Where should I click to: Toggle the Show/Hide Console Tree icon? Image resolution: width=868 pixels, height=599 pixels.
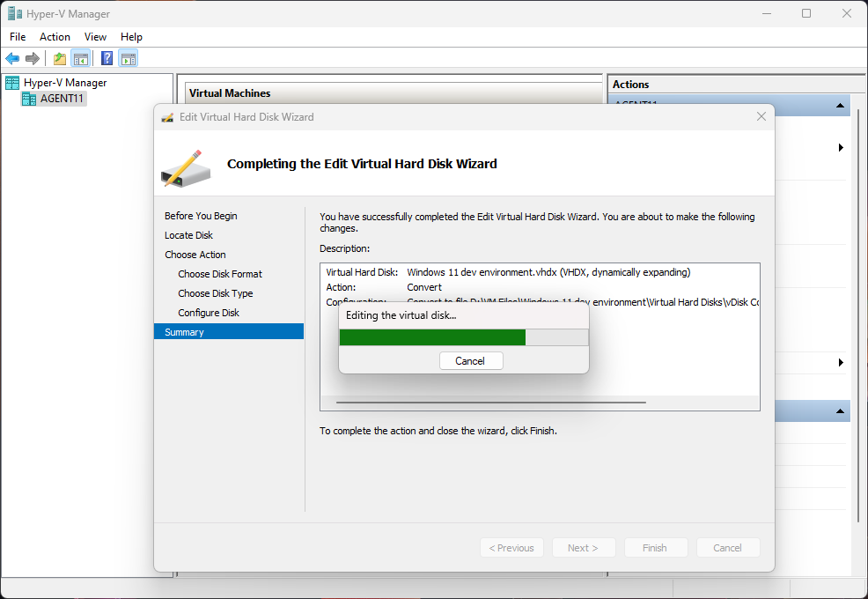click(x=80, y=59)
